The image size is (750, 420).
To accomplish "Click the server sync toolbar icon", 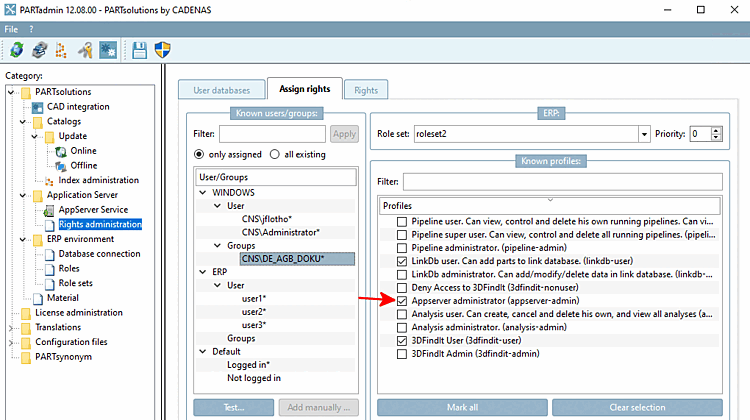I will tap(39, 50).
